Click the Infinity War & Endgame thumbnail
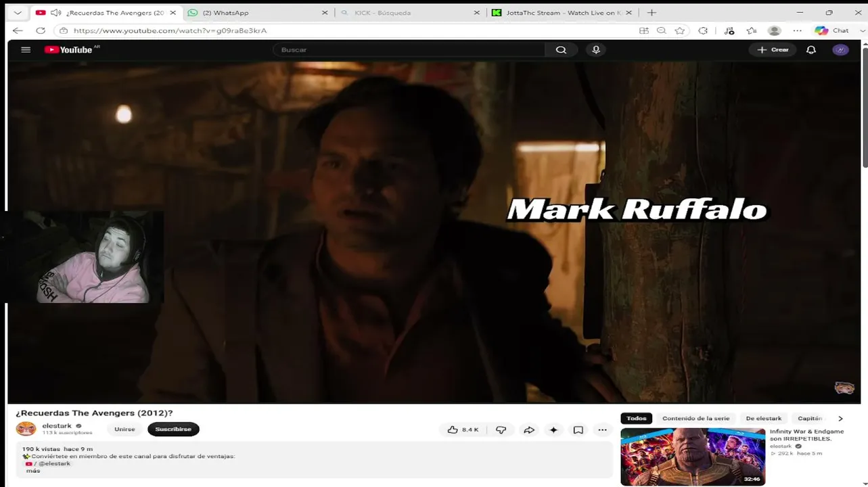The image size is (868, 487). click(693, 457)
